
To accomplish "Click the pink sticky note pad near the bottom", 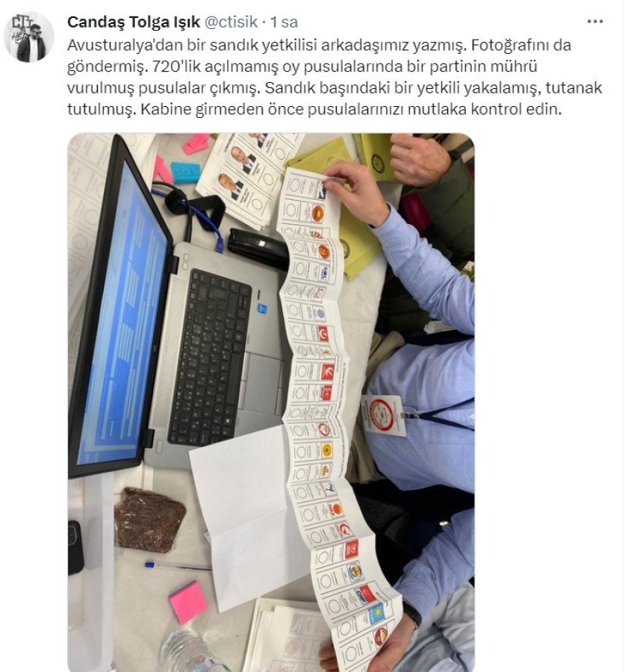I will coord(188,602).
